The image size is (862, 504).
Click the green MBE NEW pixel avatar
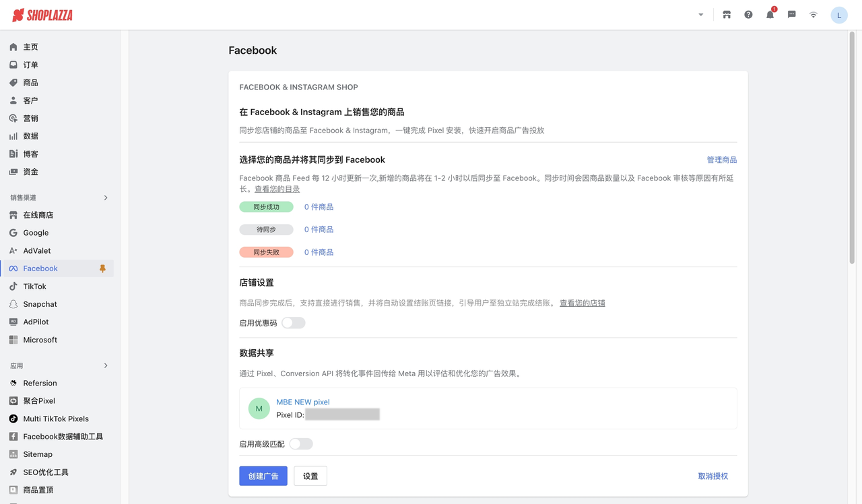pyautogui.click(x=259, y=408)
